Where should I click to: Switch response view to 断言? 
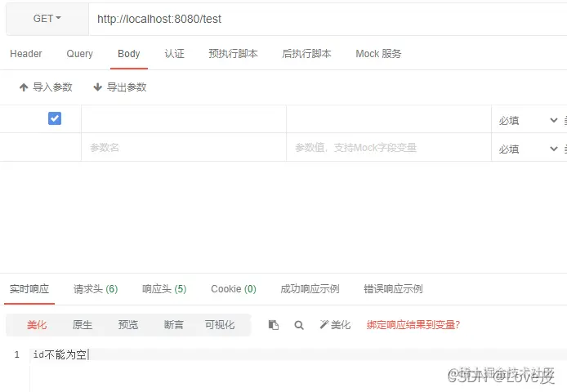click(173, 325)
